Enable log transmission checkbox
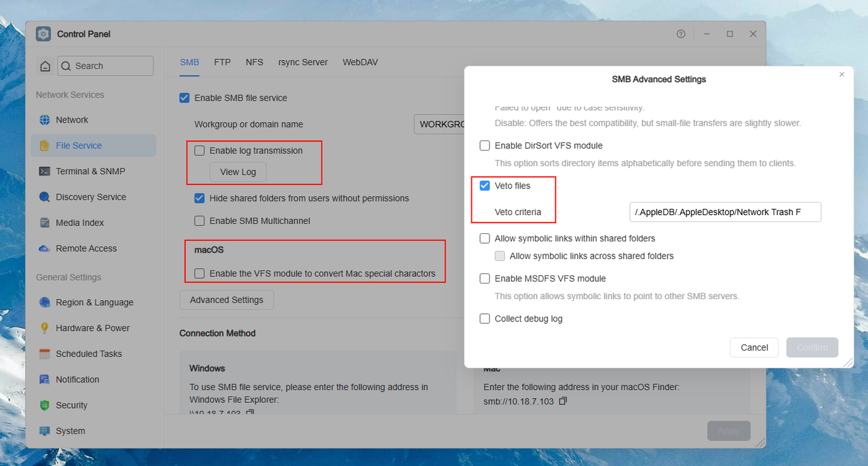The width and height of the screenshot is (868, 466). [199, 151]
